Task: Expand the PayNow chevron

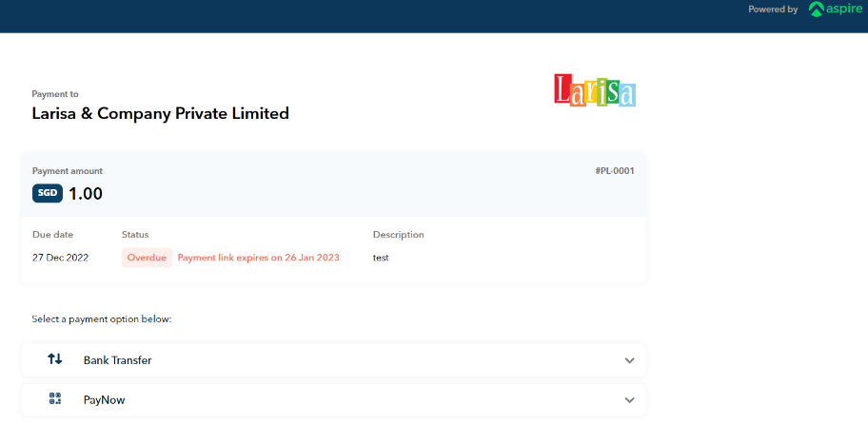Action: 629,400
